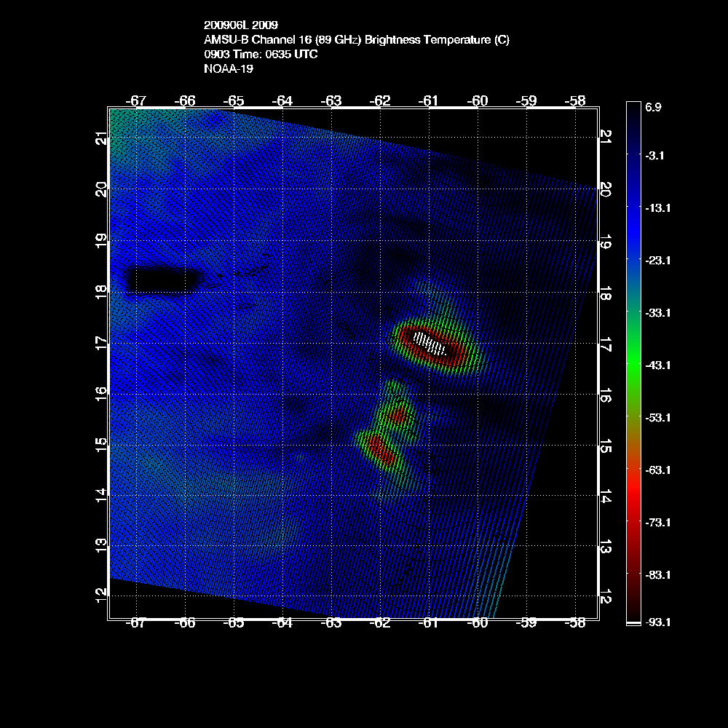Image resolution: width=728 pixels, height=728 pixels.
Task: Click the left axis latitude label "17"
Action: (100, 344)
